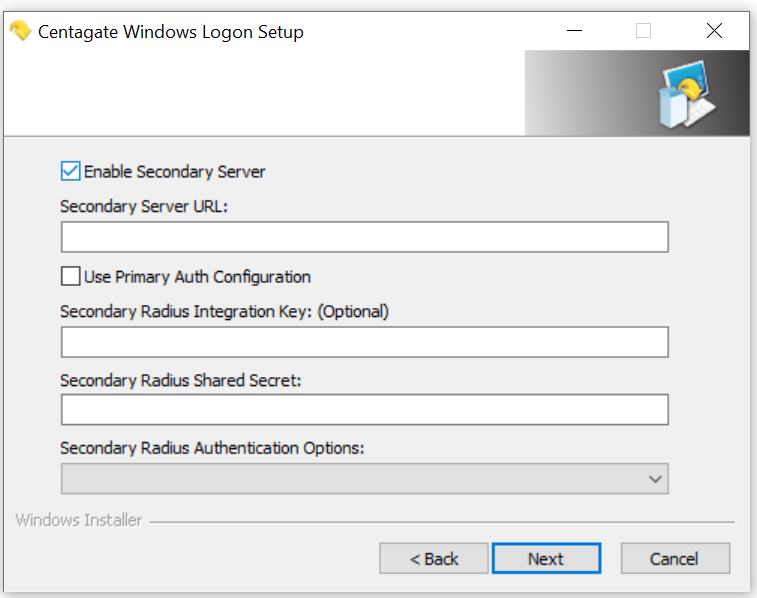Tick the Use Primary Auth Configuration checkbox
The image size is (757, 598).
click(x=71, y=276)
